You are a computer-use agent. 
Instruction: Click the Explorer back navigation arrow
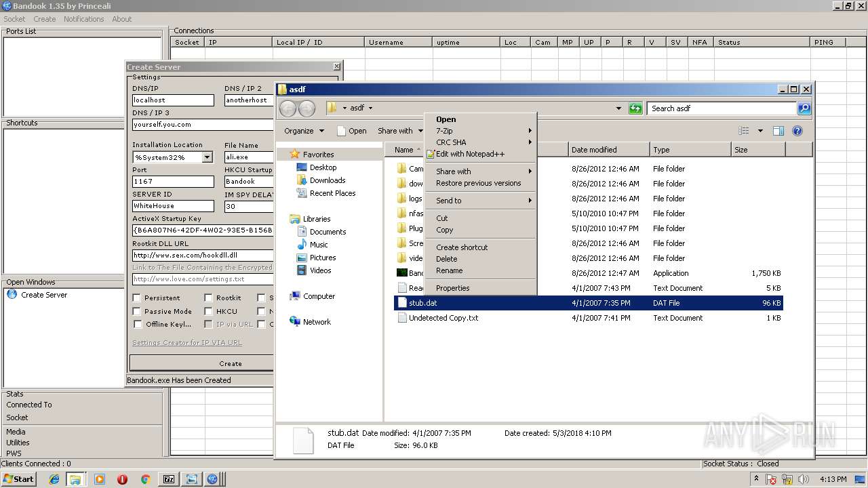coord(288,108)
